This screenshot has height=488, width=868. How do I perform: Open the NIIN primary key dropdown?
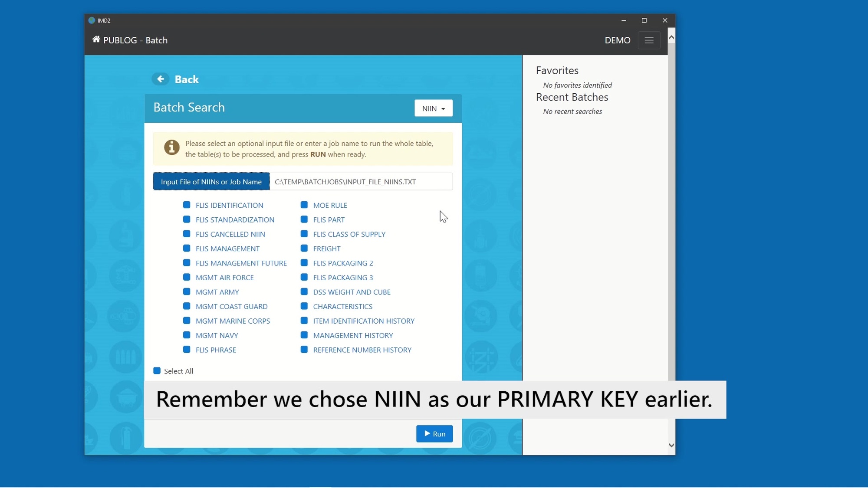(433, 108)
